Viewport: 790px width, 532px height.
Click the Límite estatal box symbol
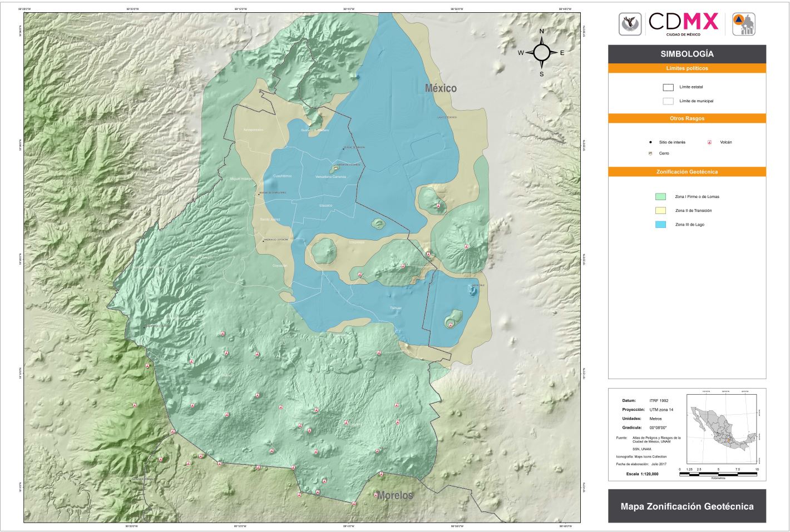pos(668,87)
